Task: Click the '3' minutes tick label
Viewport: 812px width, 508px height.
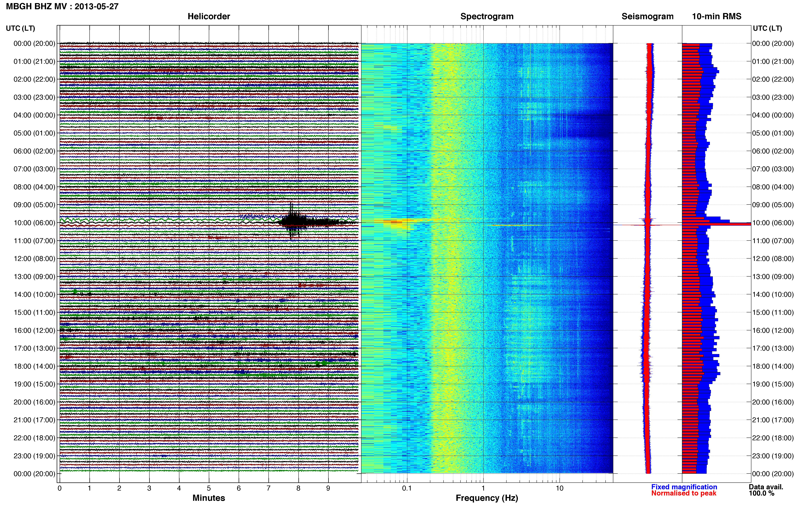Action: click(x=149, y=488)
